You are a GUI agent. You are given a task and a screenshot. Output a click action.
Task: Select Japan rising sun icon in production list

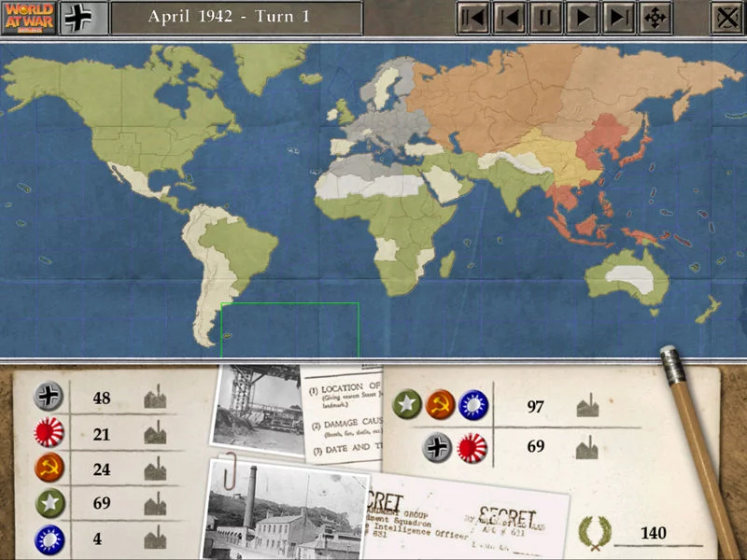[49, 432]
